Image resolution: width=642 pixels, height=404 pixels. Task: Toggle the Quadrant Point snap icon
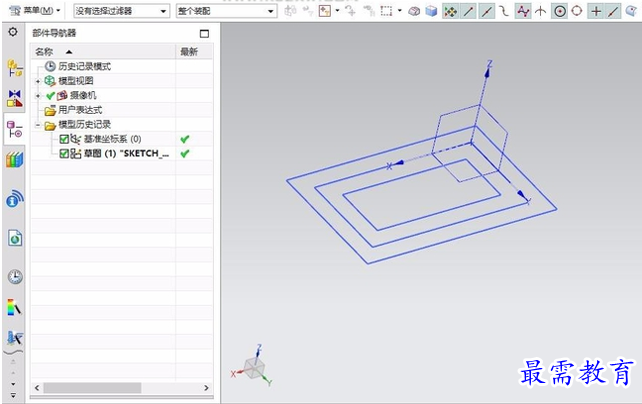coord(577,11)
